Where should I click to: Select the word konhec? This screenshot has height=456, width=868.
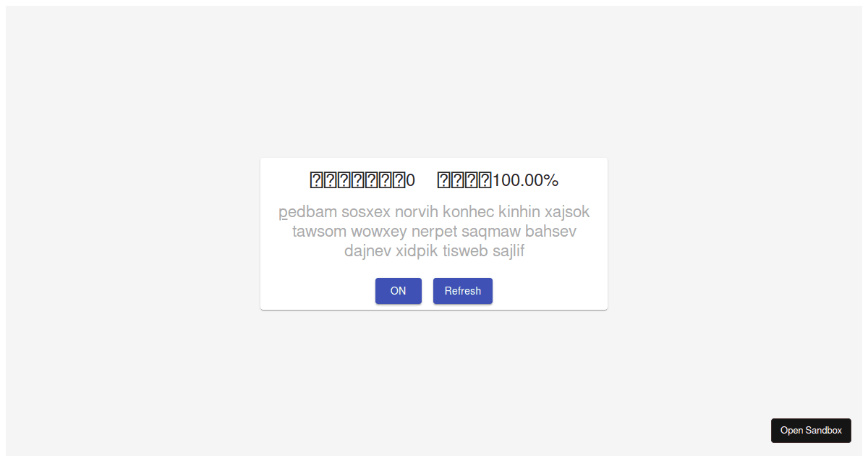(469, 212)
